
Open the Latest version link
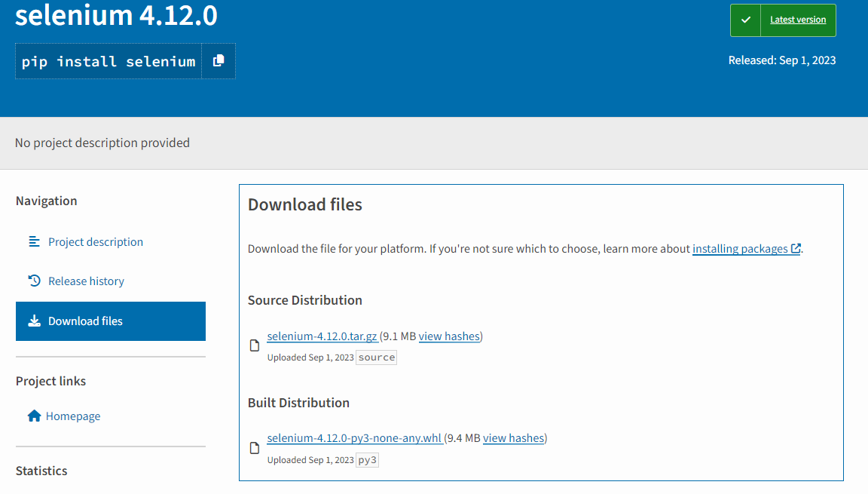[798, 20]
